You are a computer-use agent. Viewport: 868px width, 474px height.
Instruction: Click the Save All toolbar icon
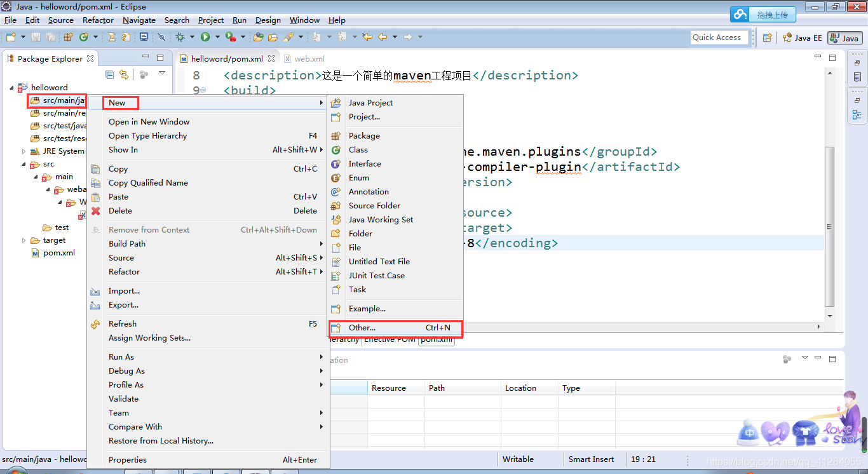(50, 37)
